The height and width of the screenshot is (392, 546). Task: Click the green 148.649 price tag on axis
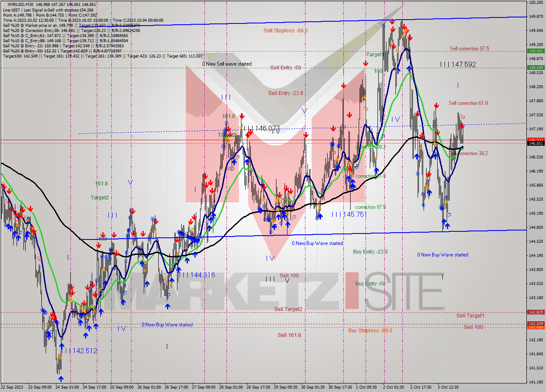536,67
